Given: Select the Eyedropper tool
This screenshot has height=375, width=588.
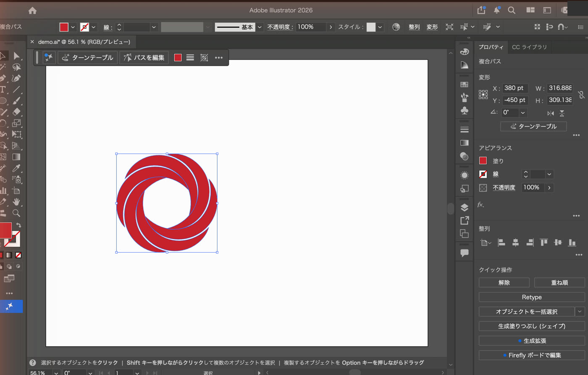Looking at the screenshot, I should pyautogui.click(x=16, y=168).
